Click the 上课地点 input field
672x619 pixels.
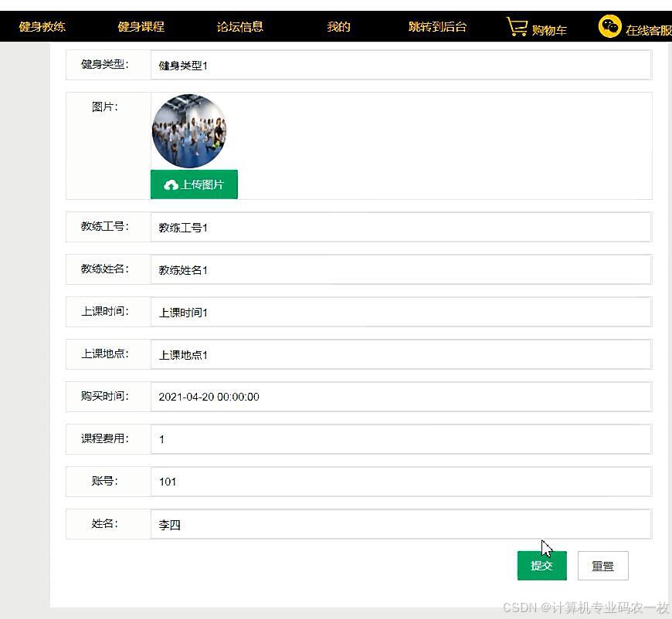point(401,354)
